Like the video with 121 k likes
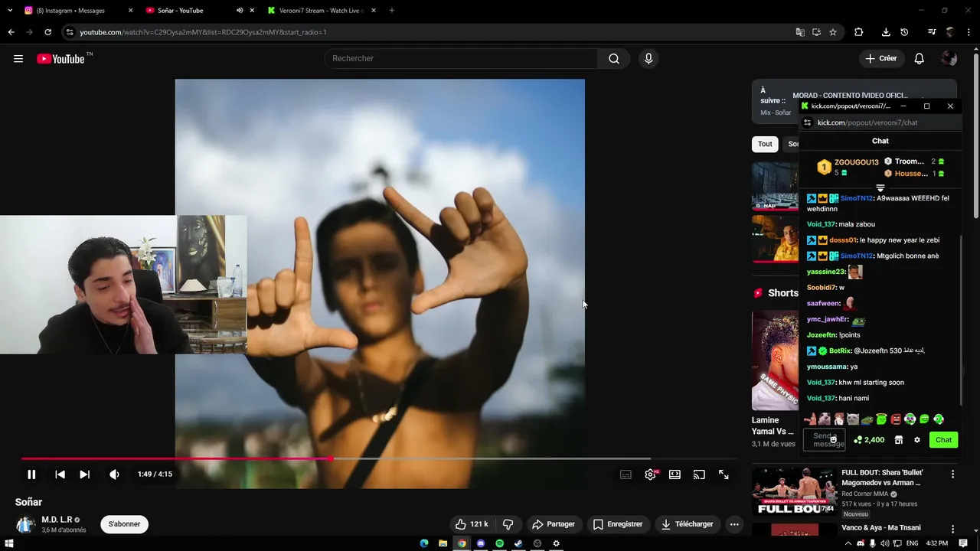 pyautogui.click(x=472, y=524)
